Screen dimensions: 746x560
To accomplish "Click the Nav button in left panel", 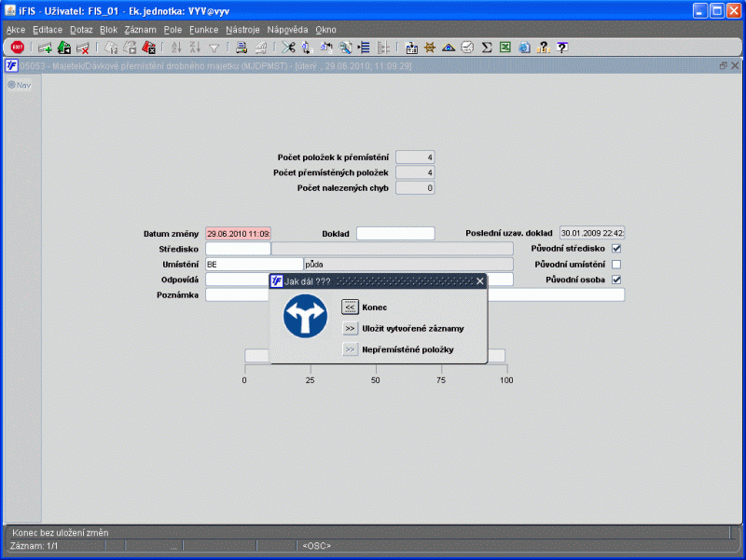I will (20, 85).
